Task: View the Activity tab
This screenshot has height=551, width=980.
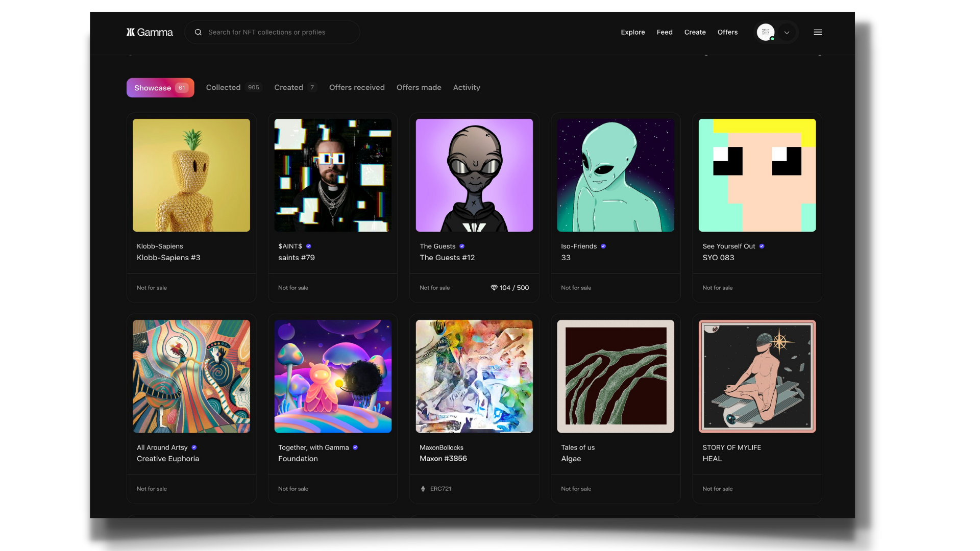Action: click(x=467, y=88)
